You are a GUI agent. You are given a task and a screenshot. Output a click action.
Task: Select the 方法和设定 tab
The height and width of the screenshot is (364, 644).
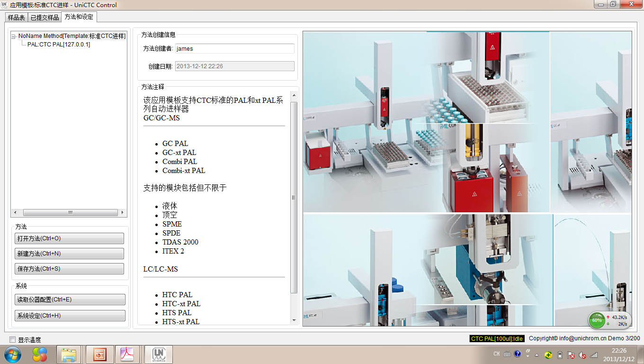pos(79,17)
